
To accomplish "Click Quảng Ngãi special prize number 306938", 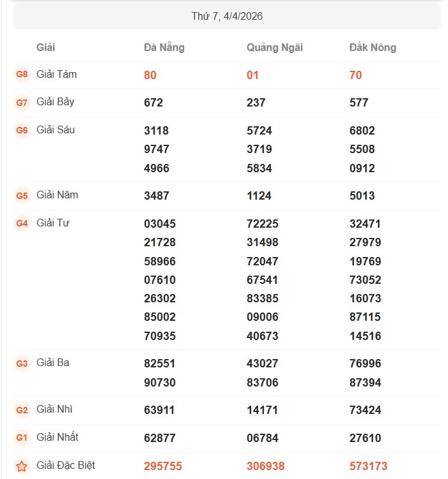I will point(266,466).
